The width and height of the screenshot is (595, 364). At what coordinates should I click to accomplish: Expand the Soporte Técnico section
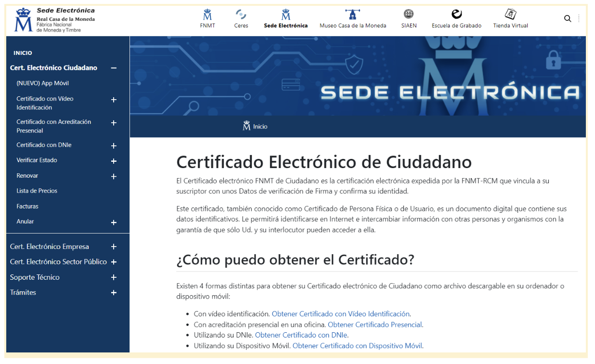(114, 277)
